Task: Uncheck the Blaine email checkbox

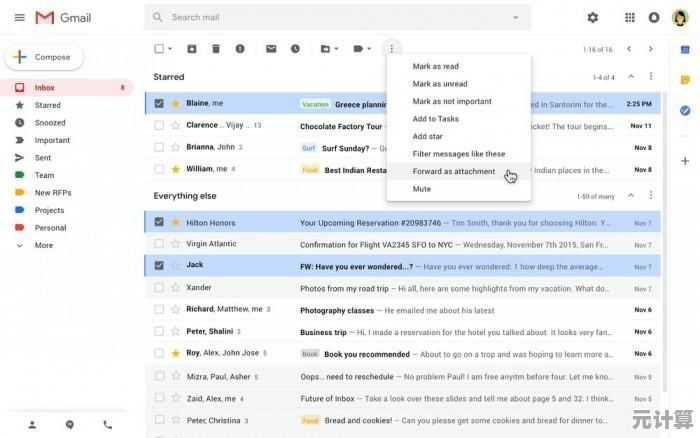Action: click(159, 103)
